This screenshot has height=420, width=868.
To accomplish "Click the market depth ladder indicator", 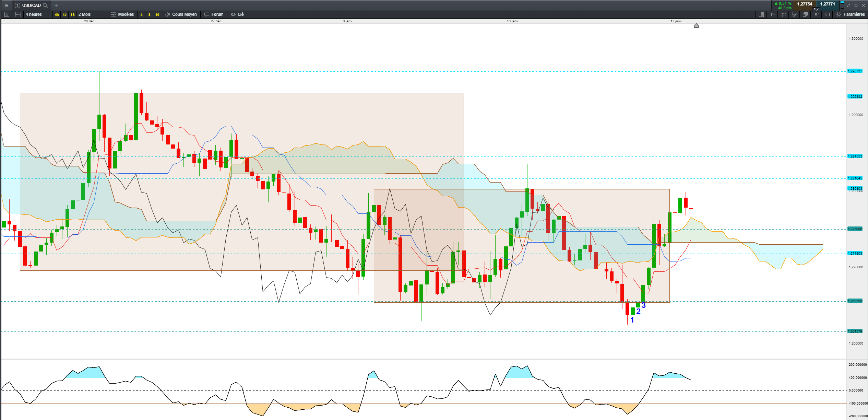I will pyautogui.click(x=842, y=5).
